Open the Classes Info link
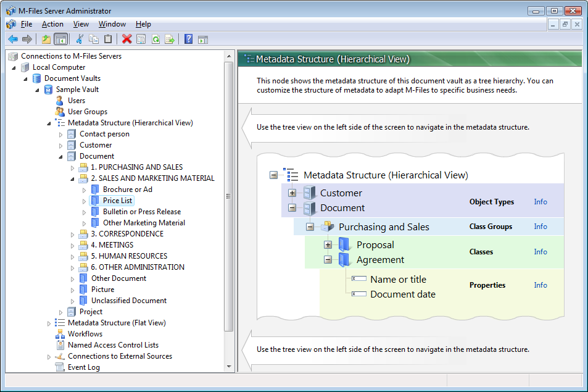Image resolution: width=588 pixels, height=392 pixels. pos(540,251)
